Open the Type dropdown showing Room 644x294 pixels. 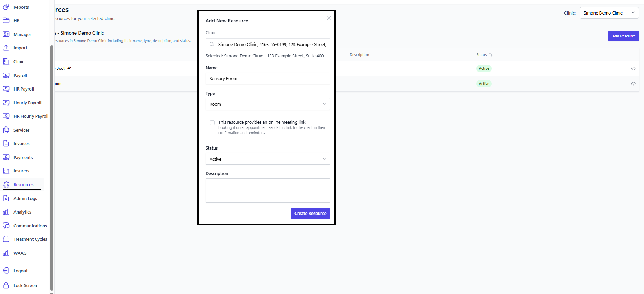(x=268, y=104)
